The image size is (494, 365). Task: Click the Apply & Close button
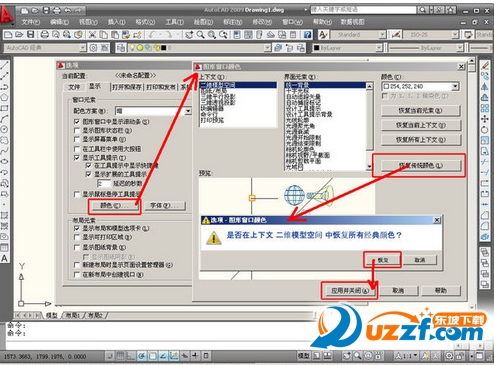point(350,291)
